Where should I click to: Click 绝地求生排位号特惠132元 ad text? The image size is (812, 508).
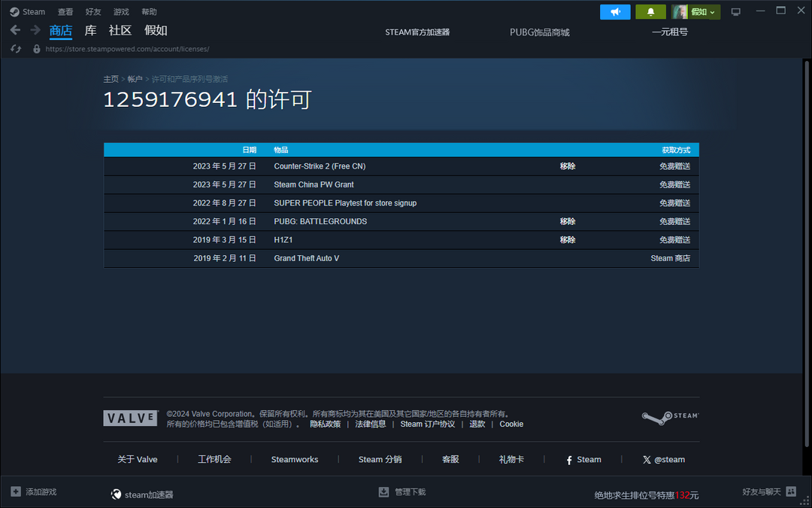tap(647, 495)
